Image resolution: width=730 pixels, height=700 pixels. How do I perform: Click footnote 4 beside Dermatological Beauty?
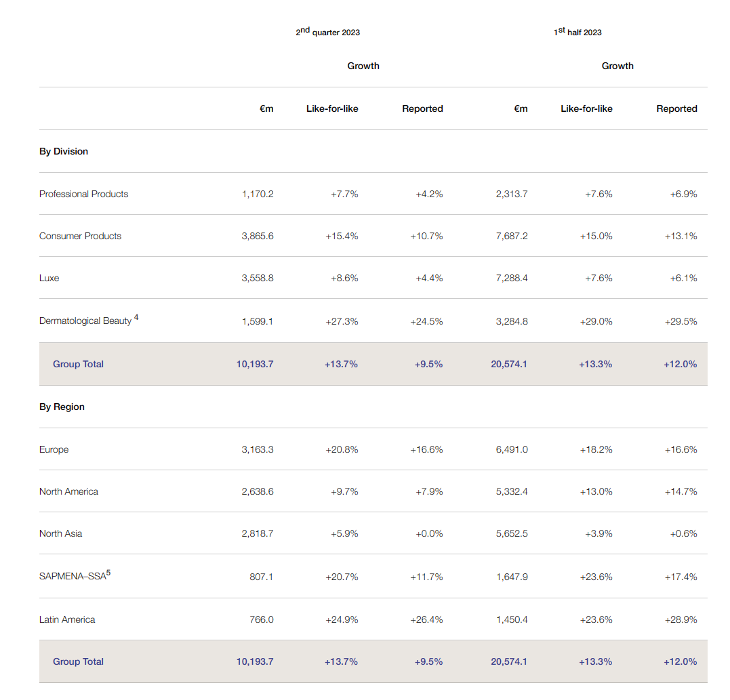click(x=136, y=317)
